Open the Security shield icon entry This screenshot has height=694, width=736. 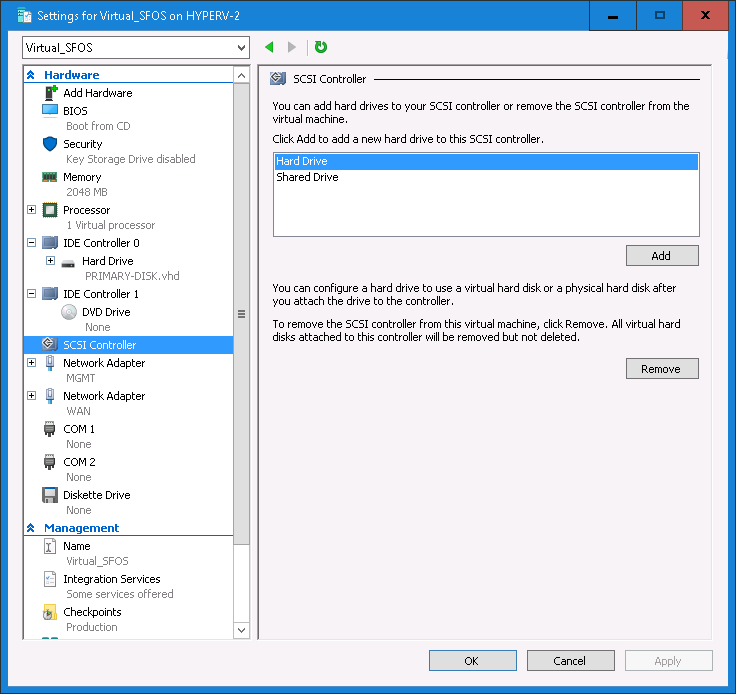pos(50,144)
